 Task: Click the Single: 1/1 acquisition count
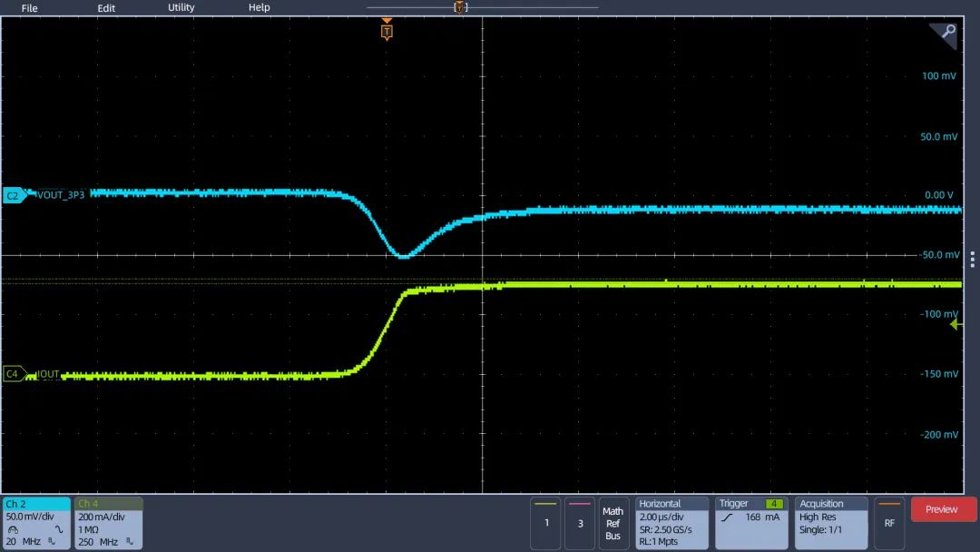click(x=820, y=529)
